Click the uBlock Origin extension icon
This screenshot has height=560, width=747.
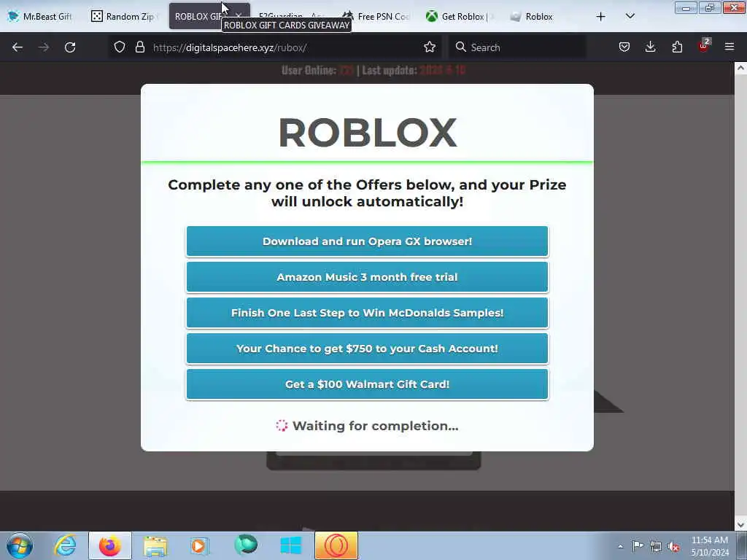[x=704, y=46]
